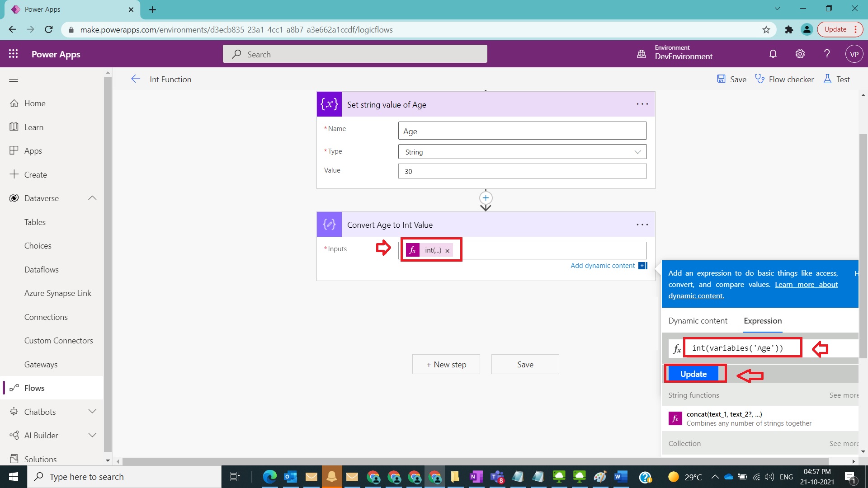Run the Flow checker
Viewport: 868px width, 488px height.
[785, 79]
